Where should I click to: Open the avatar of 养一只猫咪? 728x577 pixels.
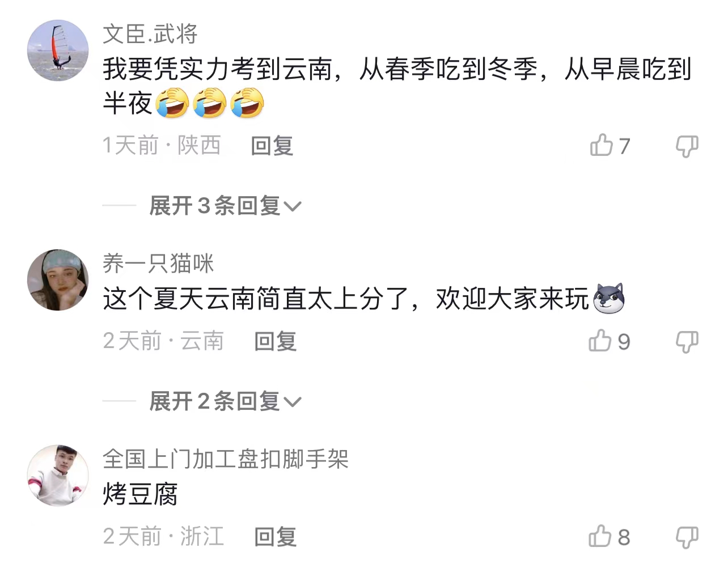pyautogui.click(x=58, y=280)
